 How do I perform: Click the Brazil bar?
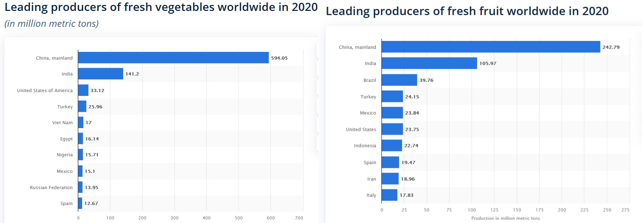[399, 80]
